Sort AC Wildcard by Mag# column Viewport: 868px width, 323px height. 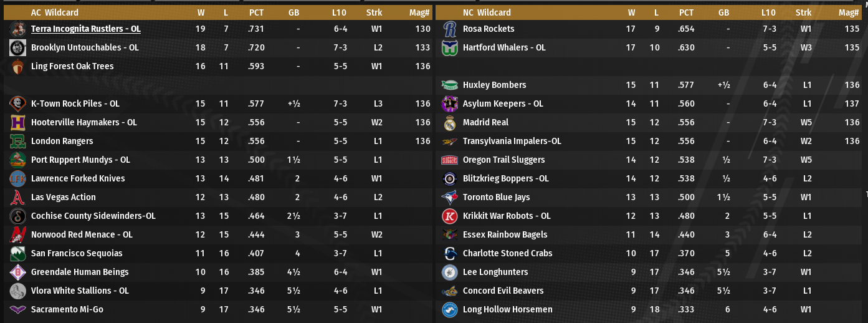(420, 12)
